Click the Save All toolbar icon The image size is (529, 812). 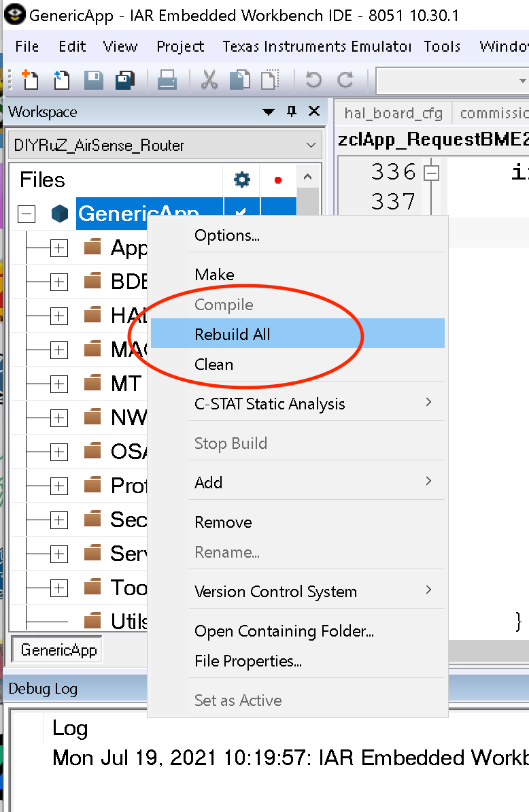(124, 80)
